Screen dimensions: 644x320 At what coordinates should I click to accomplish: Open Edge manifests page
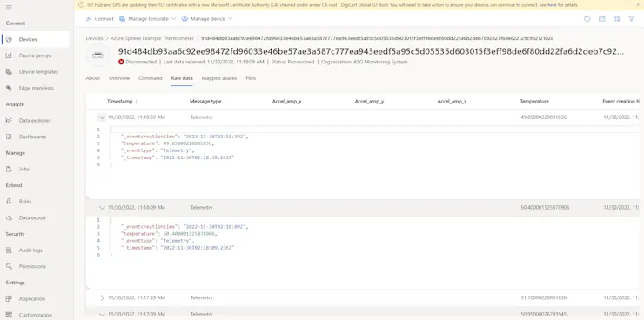click(x=36, y=88)
